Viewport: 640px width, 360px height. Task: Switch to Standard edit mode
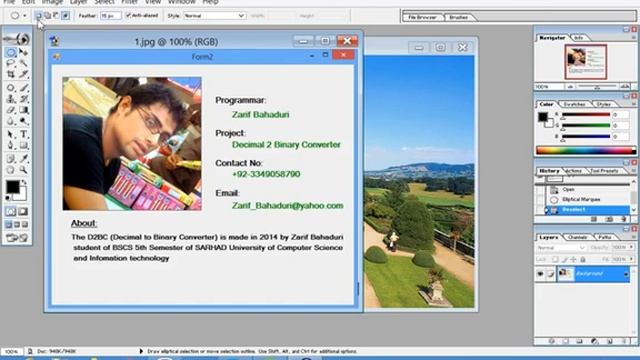[x=11, y=211]
